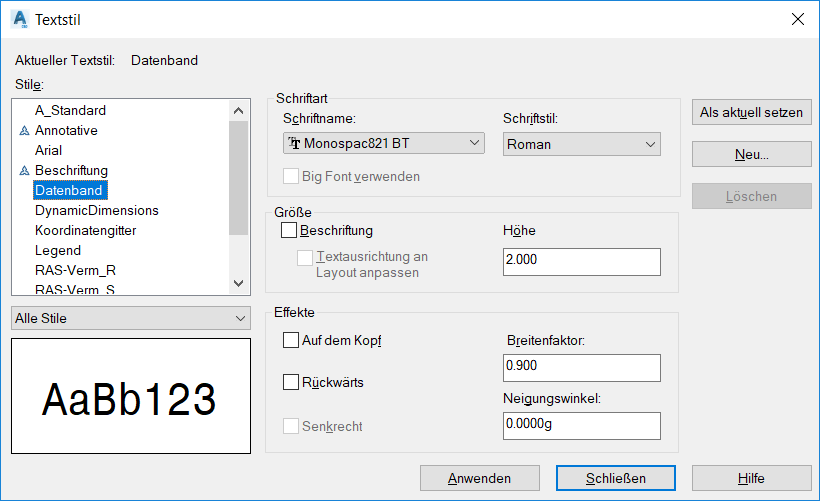Toggle the Auf dem Kopf checkbox
820x501 pixels.
292,340
